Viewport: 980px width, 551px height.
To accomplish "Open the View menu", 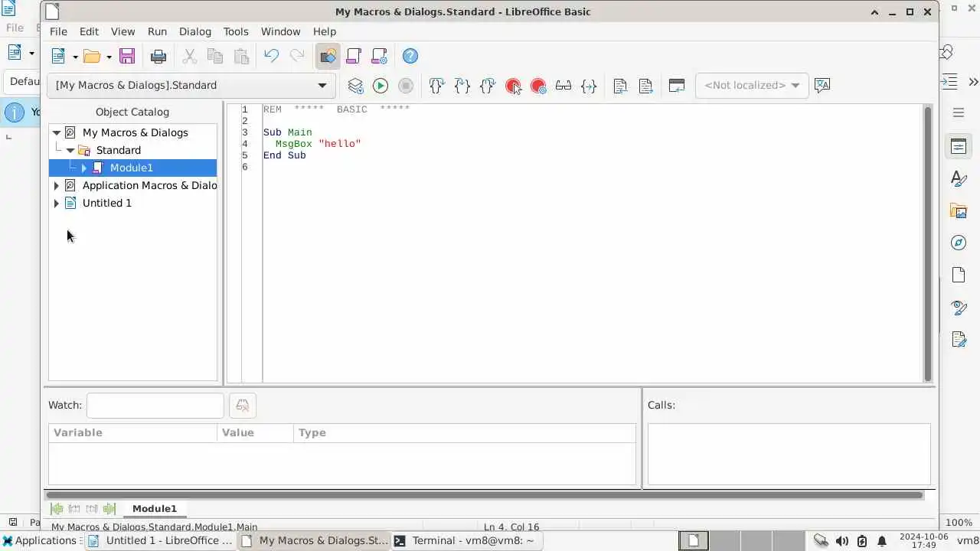I will click(x=122, y=31).
